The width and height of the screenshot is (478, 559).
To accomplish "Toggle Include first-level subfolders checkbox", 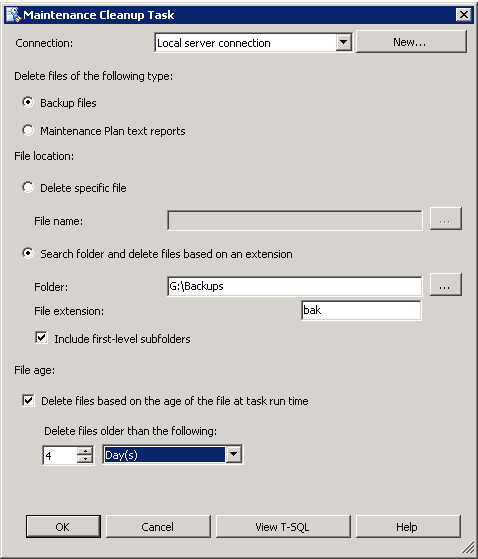I will pos(41,338).
